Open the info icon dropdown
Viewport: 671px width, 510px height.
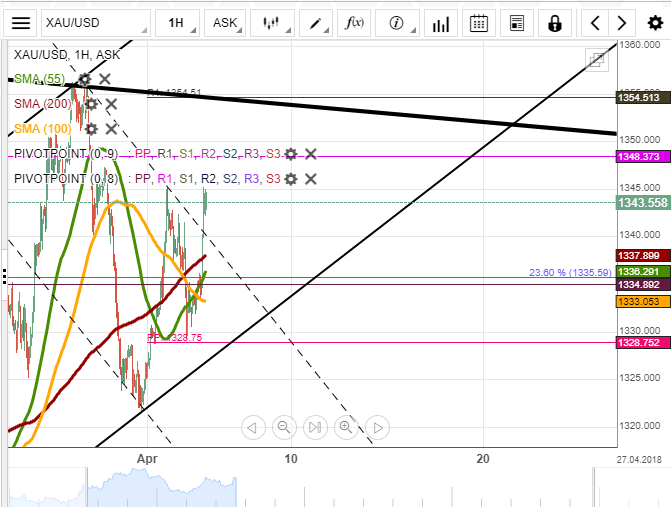(397, 23)
